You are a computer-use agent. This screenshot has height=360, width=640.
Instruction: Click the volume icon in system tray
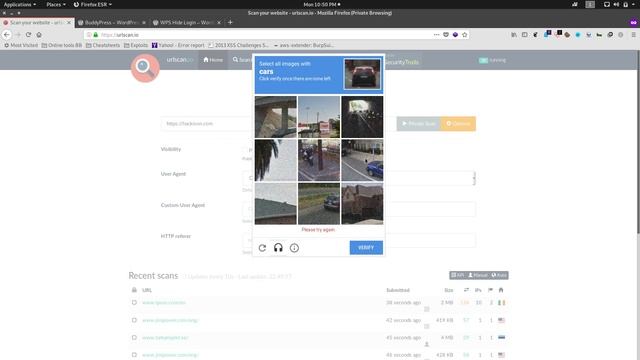click(616, 4)
